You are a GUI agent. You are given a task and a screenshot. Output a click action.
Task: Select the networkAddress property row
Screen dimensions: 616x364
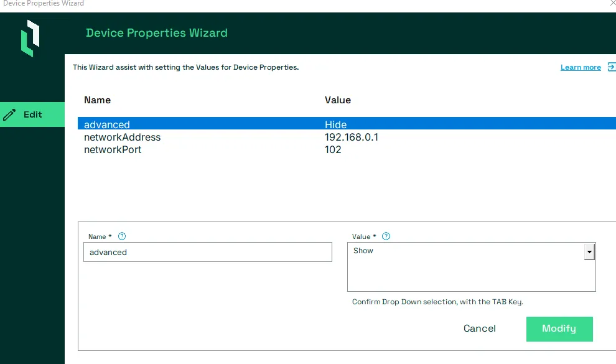pyautogui.click(x=347, y=137)
